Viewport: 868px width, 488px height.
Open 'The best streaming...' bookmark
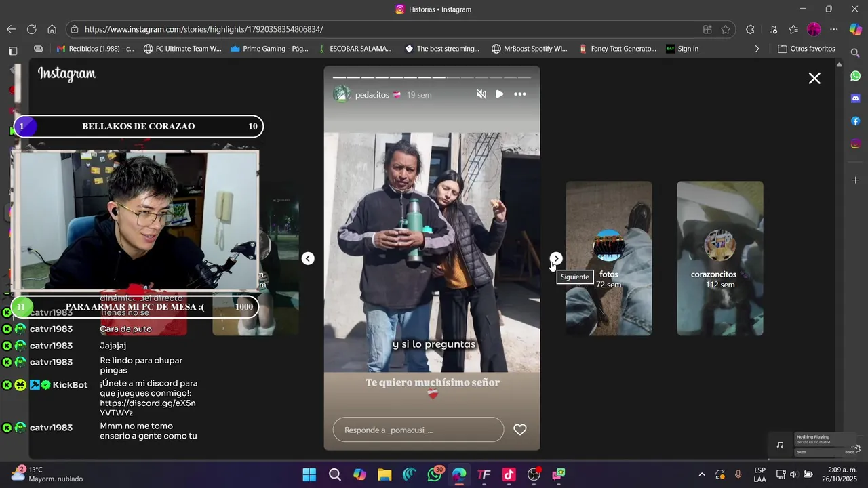442,49
